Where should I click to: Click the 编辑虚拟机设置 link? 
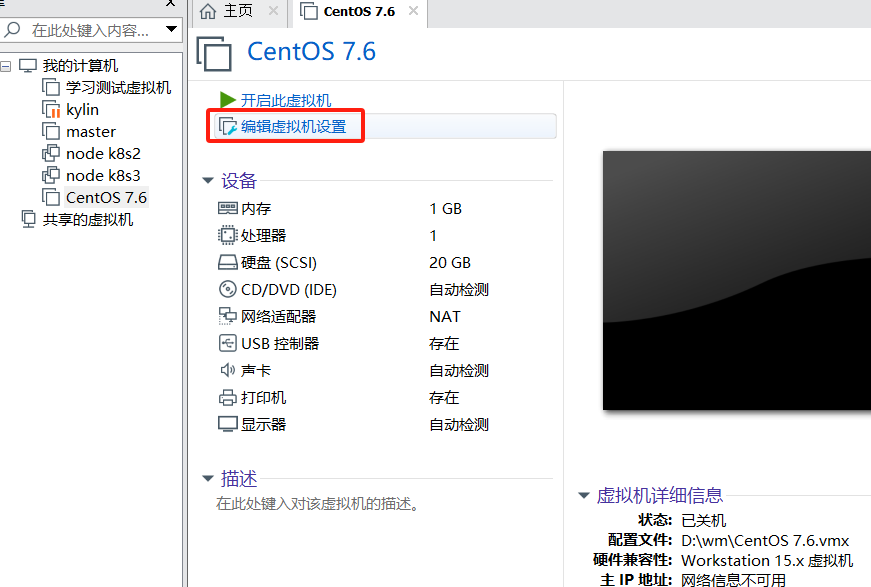(293, 127)
